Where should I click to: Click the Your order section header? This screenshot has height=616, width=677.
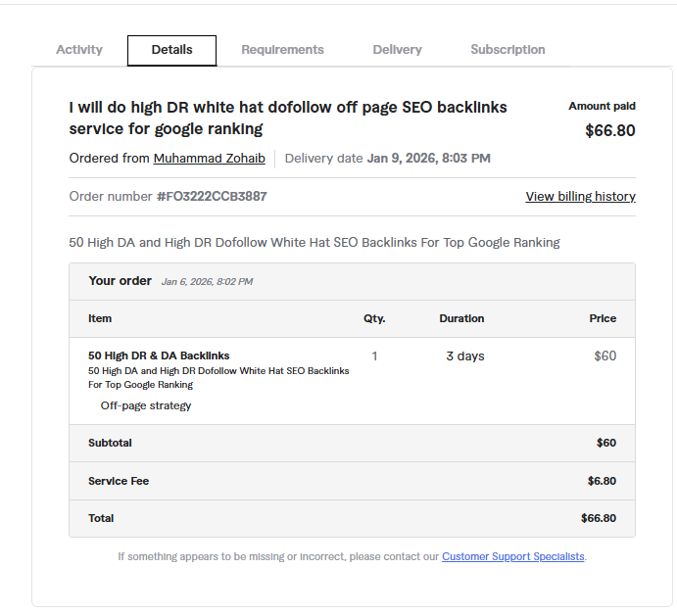pyautogui.click(x=121, y=281)
